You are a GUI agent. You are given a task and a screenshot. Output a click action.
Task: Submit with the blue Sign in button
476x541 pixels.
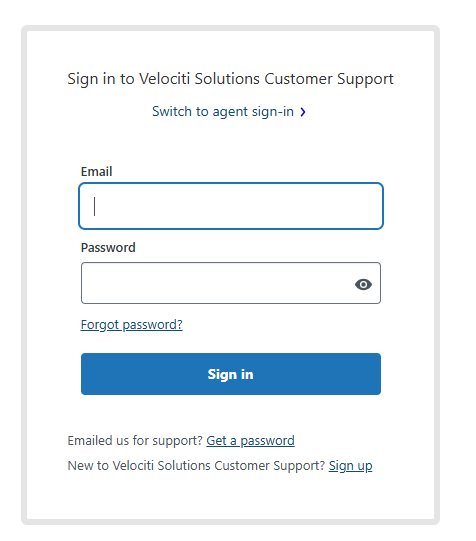click(x=231, y=374)
